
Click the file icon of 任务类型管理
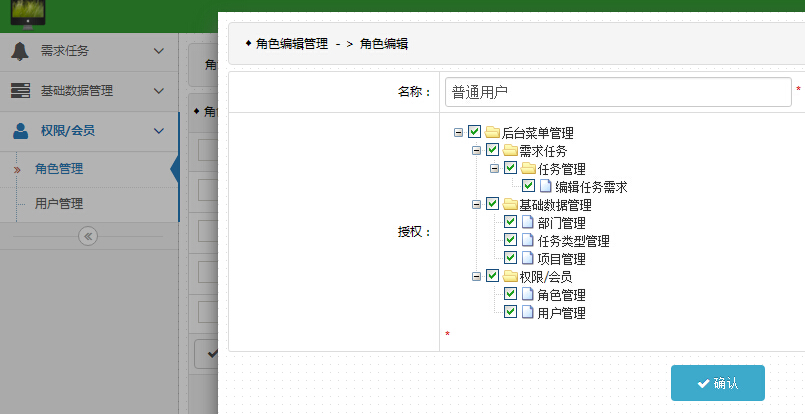[x=528, y=240]
